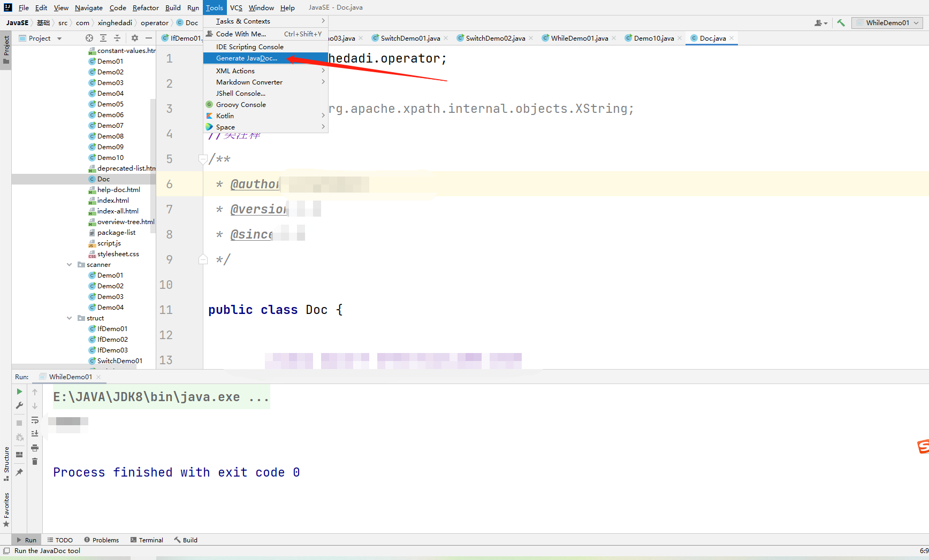Select stylesheet.css in project tree
This screenshot has height=560, width=929.
pyautogui.click(x=118, y=254)
